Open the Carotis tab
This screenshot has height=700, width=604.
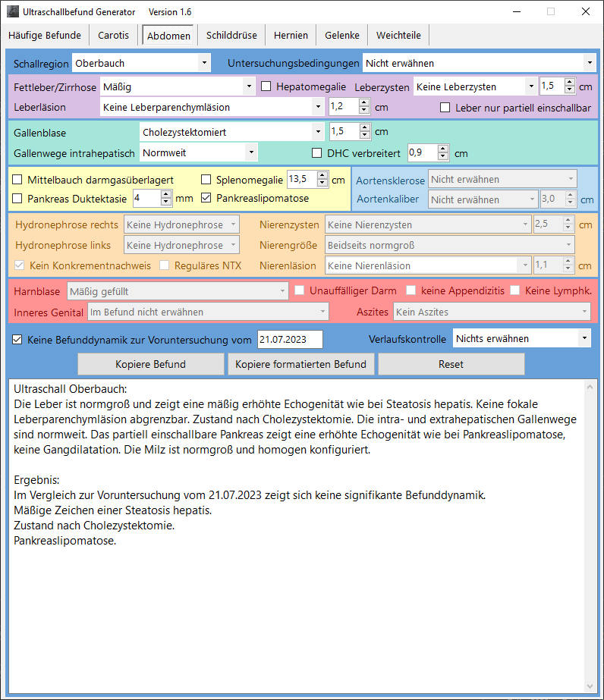(x=114, y=35)
